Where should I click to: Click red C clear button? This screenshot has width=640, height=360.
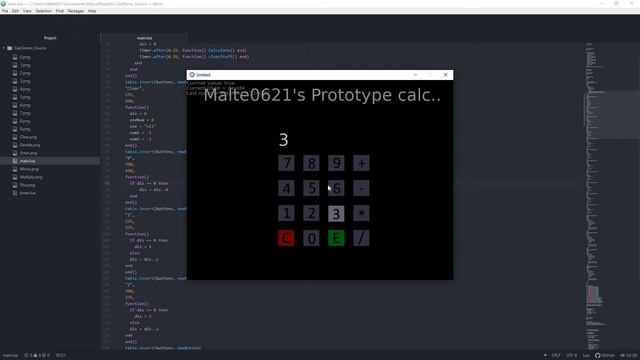(x=286, y=238)
